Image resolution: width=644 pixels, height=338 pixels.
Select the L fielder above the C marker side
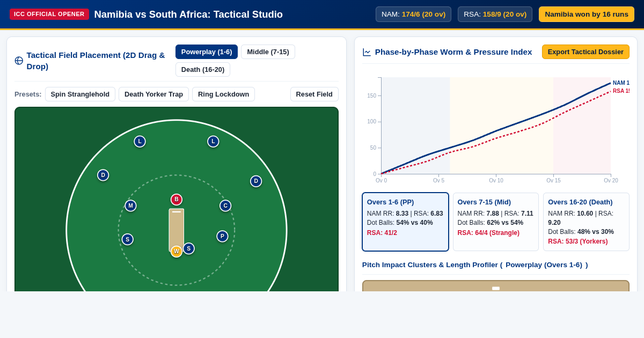tap(213, 142)
